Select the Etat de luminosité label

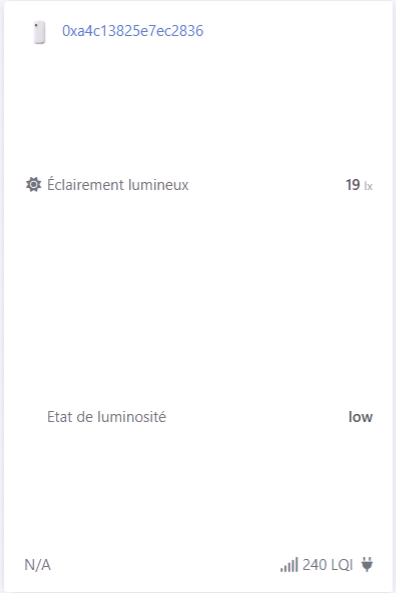coord(107,417)
